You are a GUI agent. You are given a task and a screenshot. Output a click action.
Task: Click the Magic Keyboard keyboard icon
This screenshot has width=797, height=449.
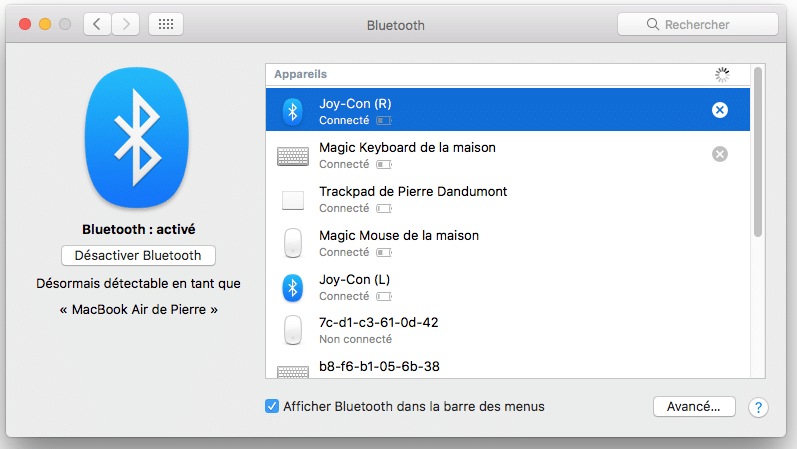pos(293,156)
